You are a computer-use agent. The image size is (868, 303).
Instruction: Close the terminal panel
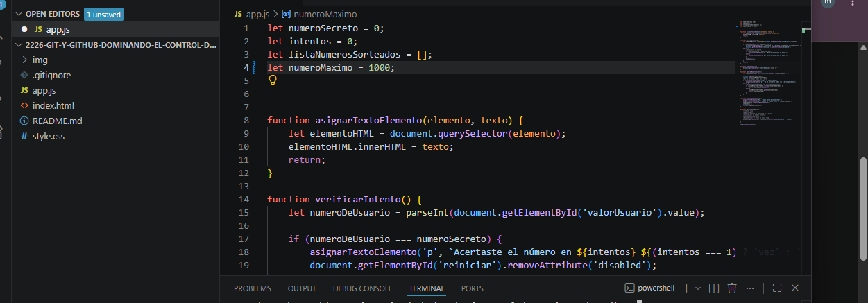pos(795,288)
